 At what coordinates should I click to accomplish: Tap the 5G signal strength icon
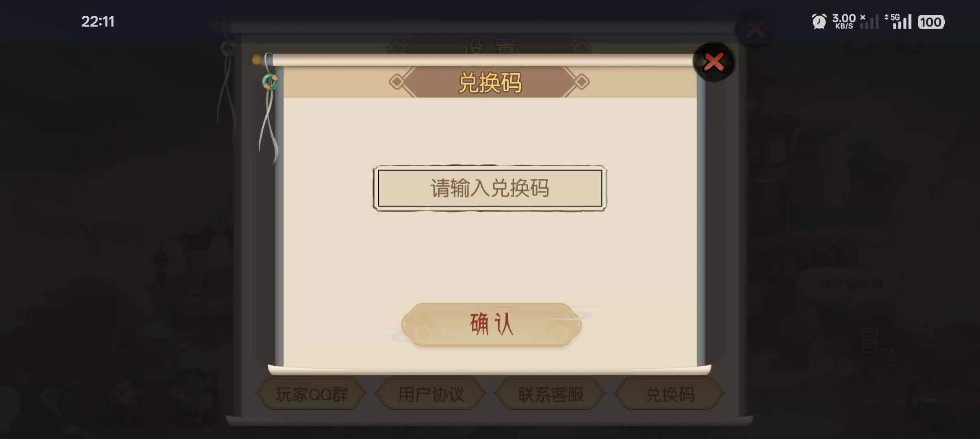[x=898, y=22]
